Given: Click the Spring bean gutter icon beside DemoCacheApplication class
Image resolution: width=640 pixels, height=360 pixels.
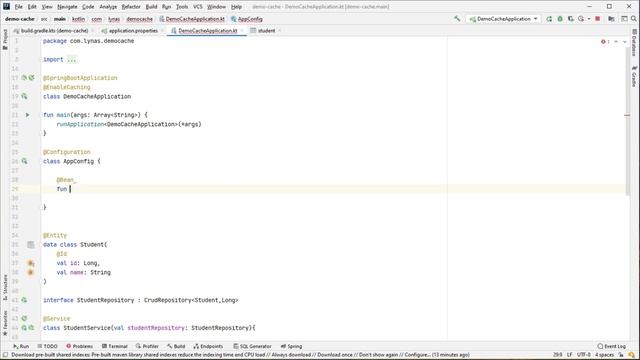Looking at the screenshot, I should click(24, 96).
